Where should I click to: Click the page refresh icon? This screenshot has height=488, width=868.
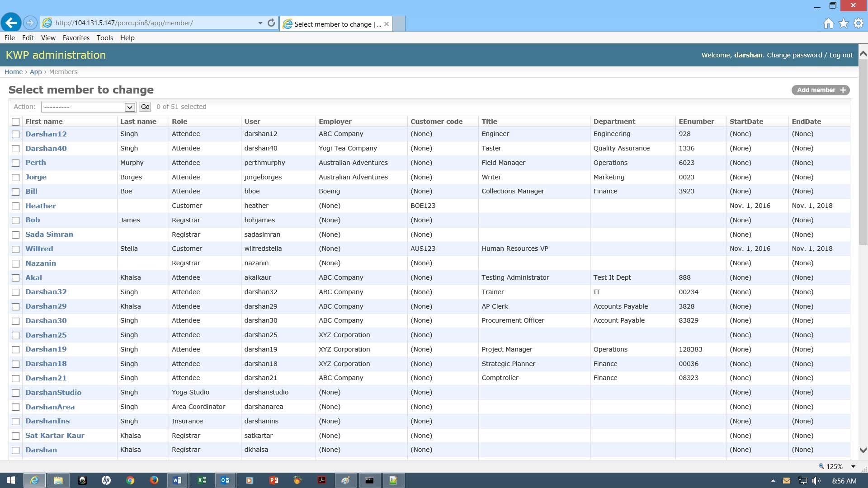coord(271,23)
